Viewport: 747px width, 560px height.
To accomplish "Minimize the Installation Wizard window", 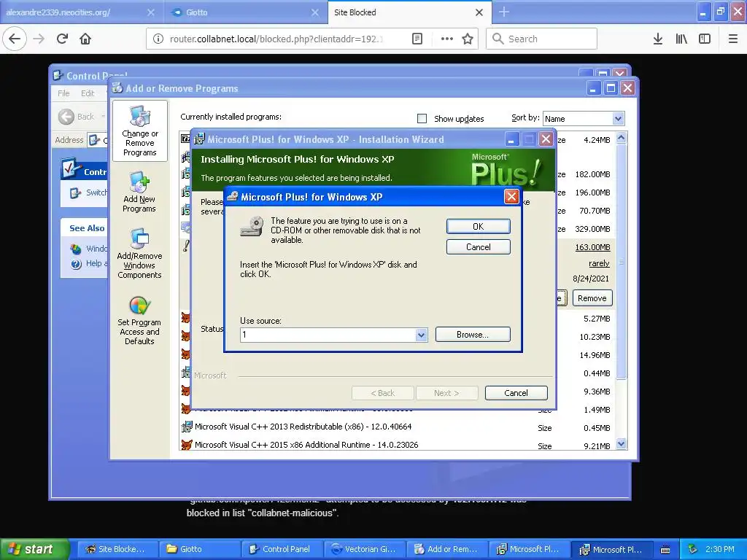I will [511, 139].
